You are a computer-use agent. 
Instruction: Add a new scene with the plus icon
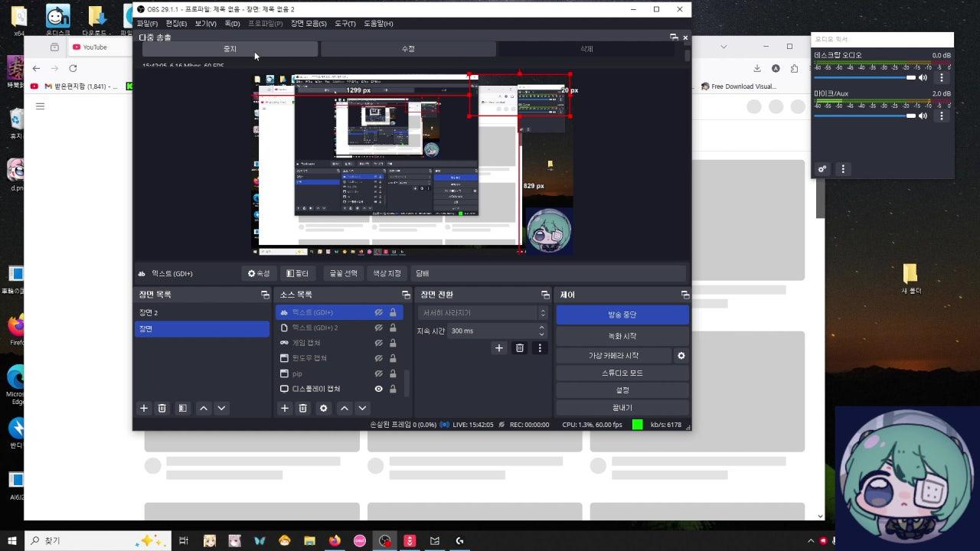(143, 409)
